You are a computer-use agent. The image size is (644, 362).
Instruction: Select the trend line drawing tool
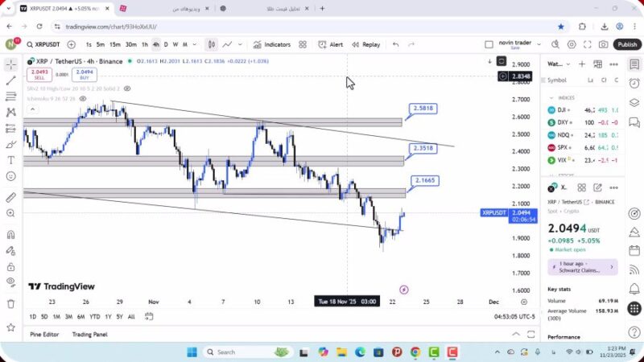[x=10, y=80]
